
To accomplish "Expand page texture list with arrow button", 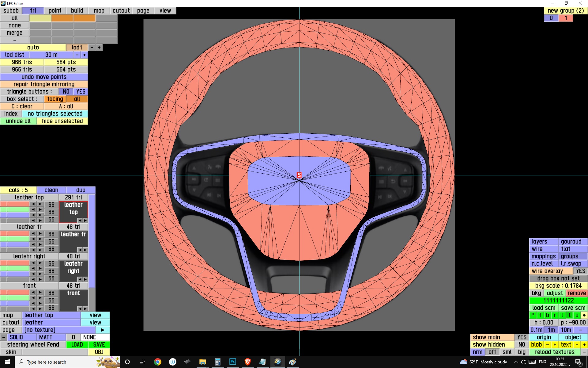I will 103,330.
